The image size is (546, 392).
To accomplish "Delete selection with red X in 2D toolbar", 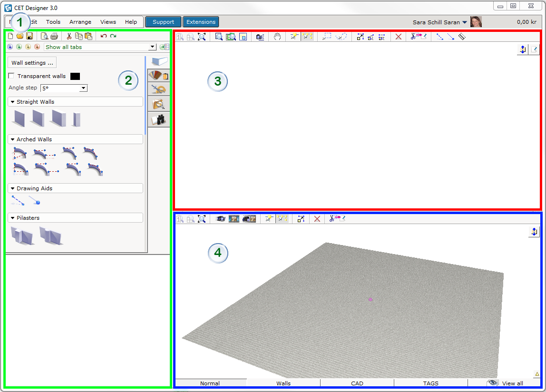I will 399,37.
